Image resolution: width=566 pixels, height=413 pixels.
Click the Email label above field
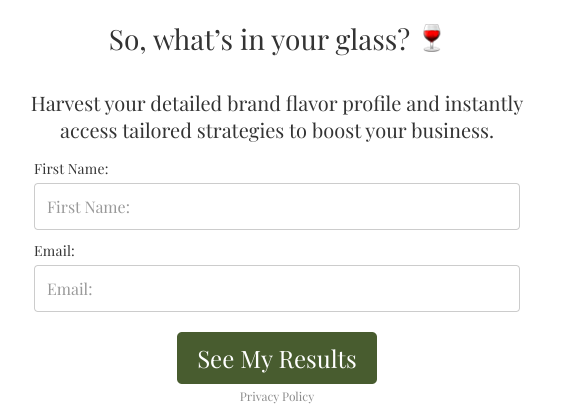[55, 251]
